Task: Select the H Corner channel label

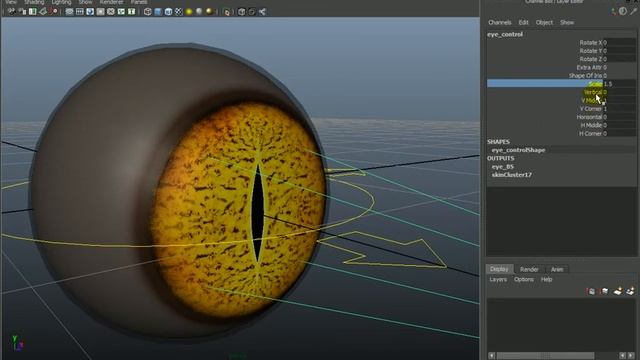Action: tap(591, 133)
